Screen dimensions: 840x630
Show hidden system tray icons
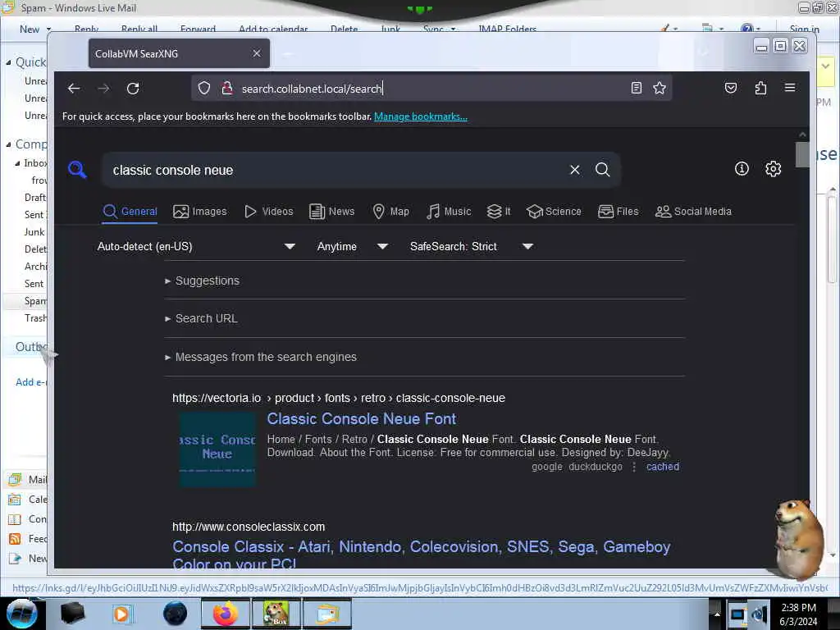pos(717,614)
